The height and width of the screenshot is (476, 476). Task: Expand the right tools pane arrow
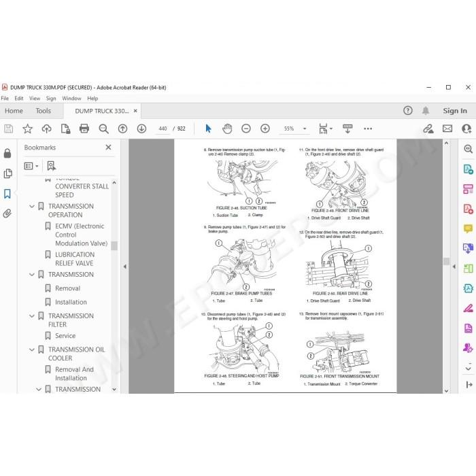454,267
